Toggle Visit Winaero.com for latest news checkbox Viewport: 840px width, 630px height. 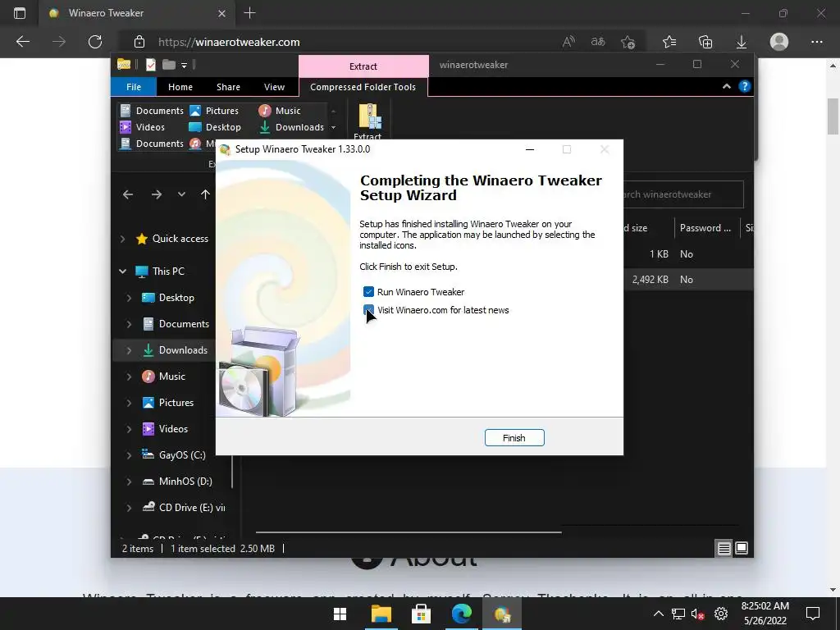click(x=368, y=310)
